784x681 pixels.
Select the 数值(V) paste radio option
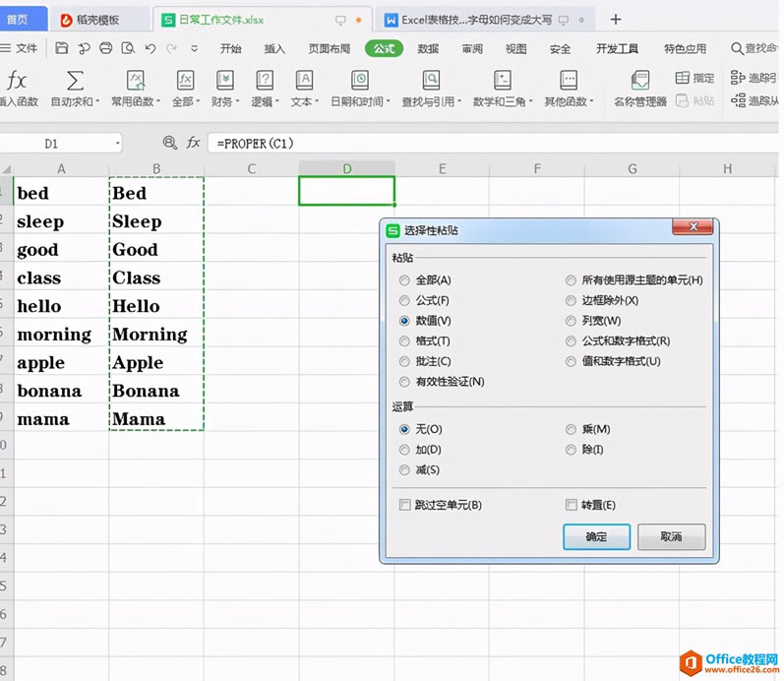404,321
